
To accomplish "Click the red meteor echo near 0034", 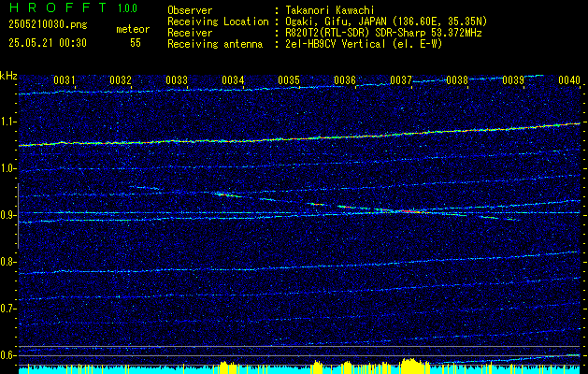I will 227,194.
